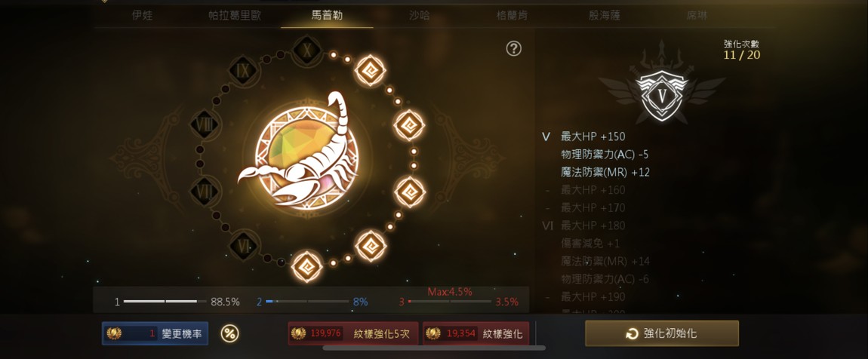Open the percent probability icon
Screen dimensions: 868x359
pyautogui.click(x=229, y=333)
